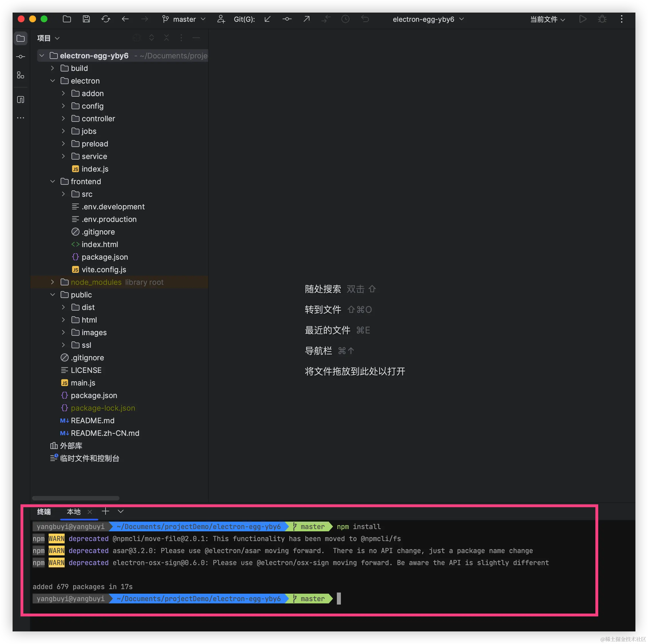Click the Git Update Project arrow icon
Viewport: 648px width, 644px height.
[267, 19]
